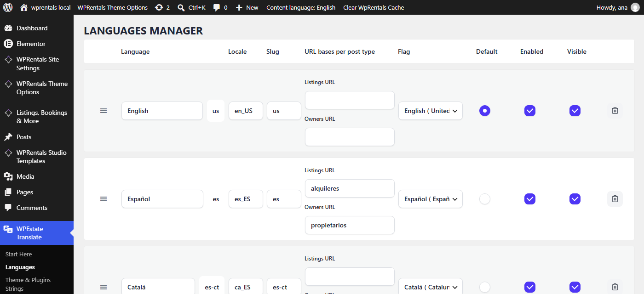
Task: Edit the English language name field
Action: [162, 111]
